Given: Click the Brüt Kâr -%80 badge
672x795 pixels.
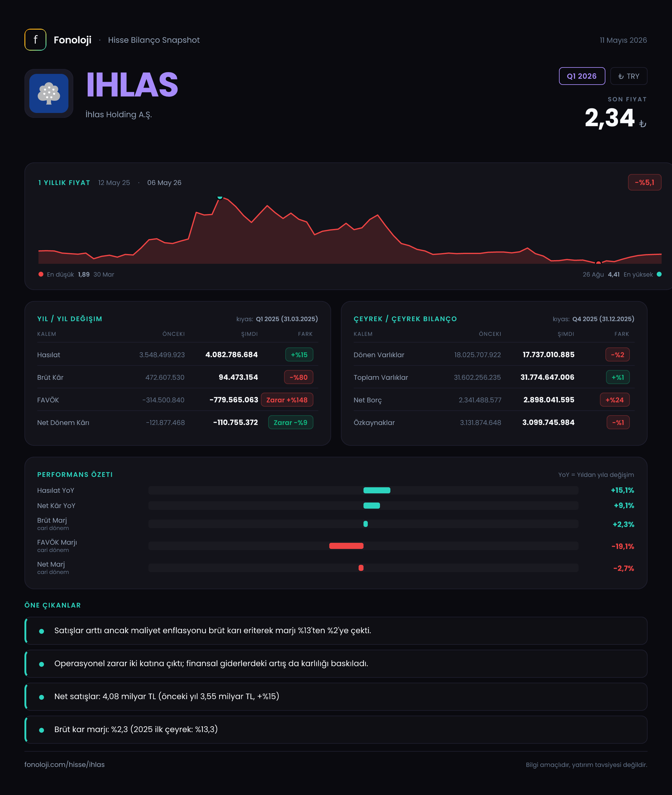Looking at the screenshot, I should coord(299,377).
